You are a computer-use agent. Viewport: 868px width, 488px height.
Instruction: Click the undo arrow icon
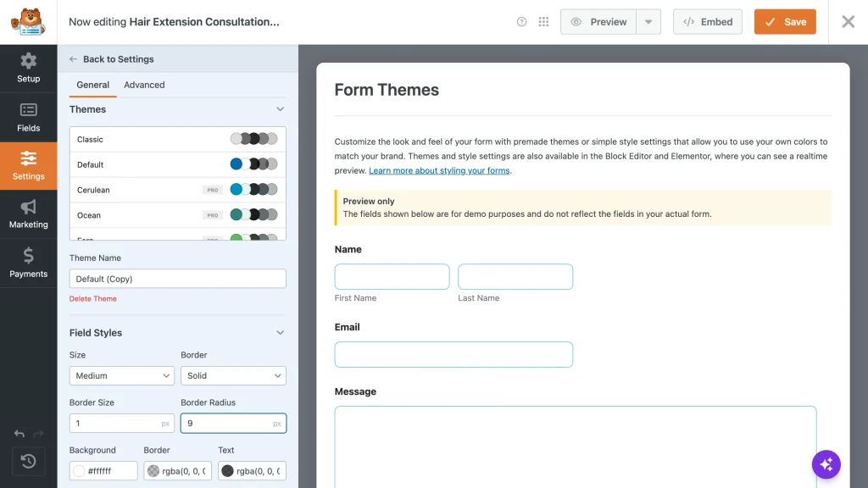19,434
